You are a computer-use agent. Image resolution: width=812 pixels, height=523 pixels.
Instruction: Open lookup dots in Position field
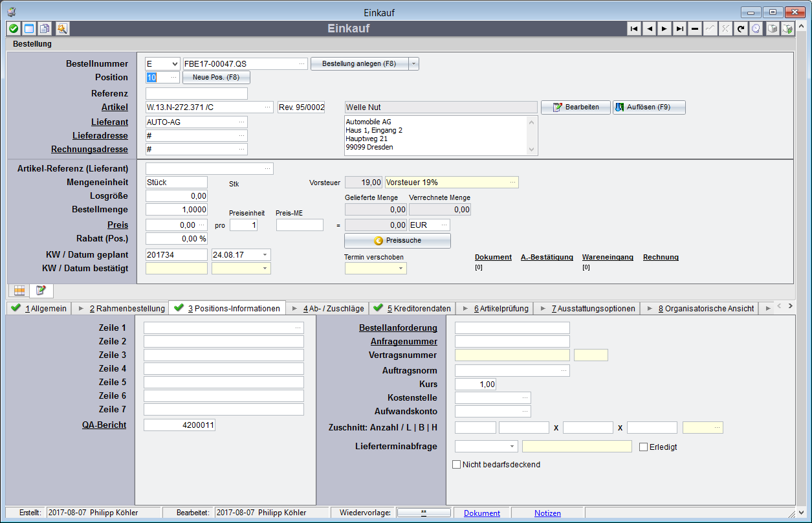[173, 77]
